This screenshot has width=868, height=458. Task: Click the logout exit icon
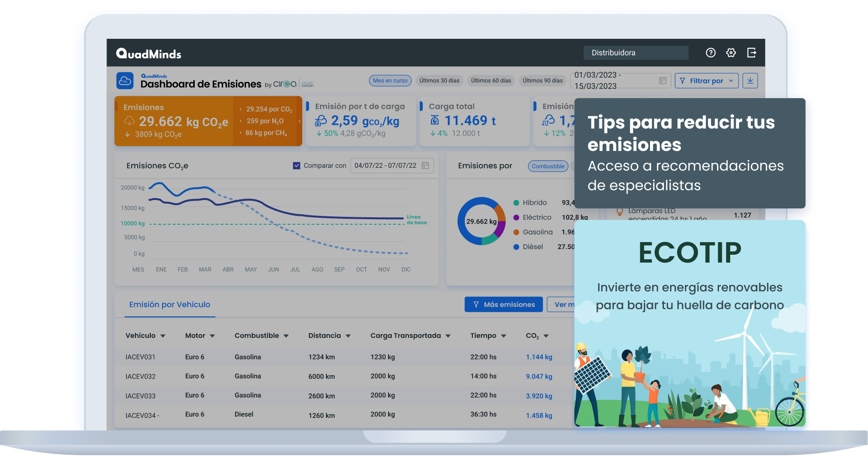click(751, 53)
